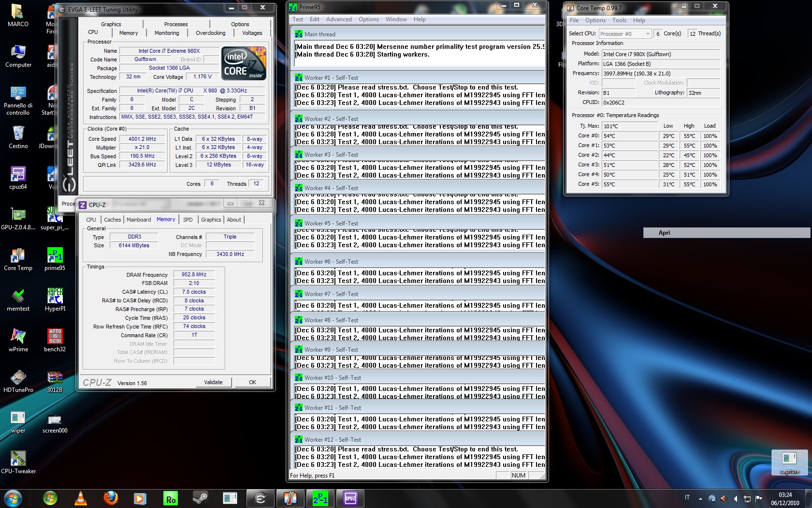Open the Edit menu in Prime95
This screenshot has width=812, height=508.
pyautogui.click(x=315, y=19)
